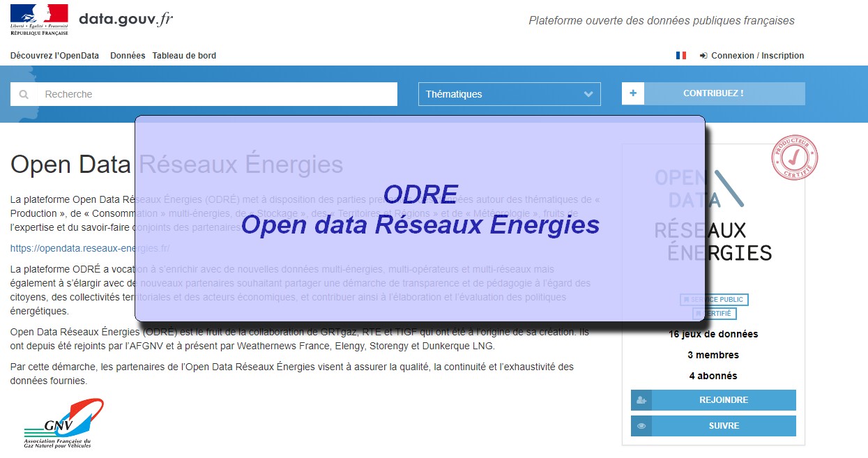This screenshot has width=868, height=458.
Task: Click the Producteur Certifié stamp badge
Action: point(794,158)
